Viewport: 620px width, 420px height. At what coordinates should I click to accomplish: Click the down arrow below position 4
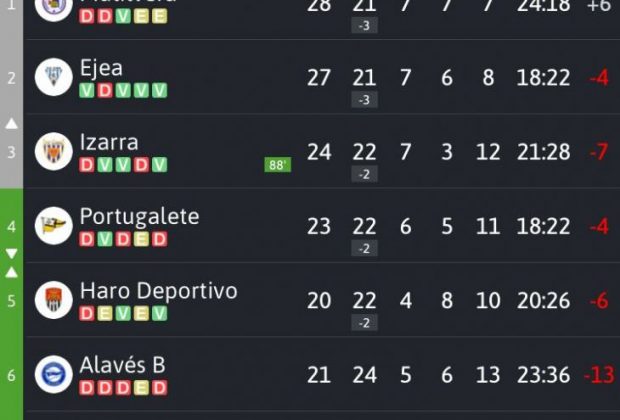(12, 254)
